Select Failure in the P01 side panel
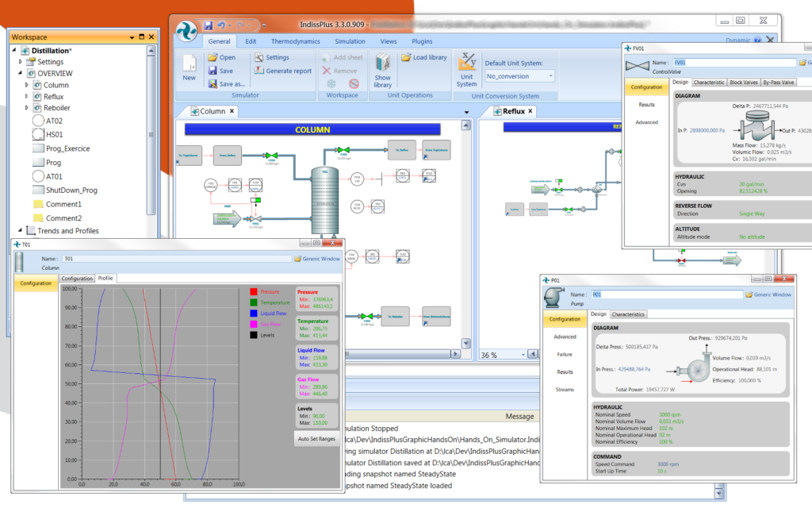The height and width of the screenshot is (508, 812). 565,354
